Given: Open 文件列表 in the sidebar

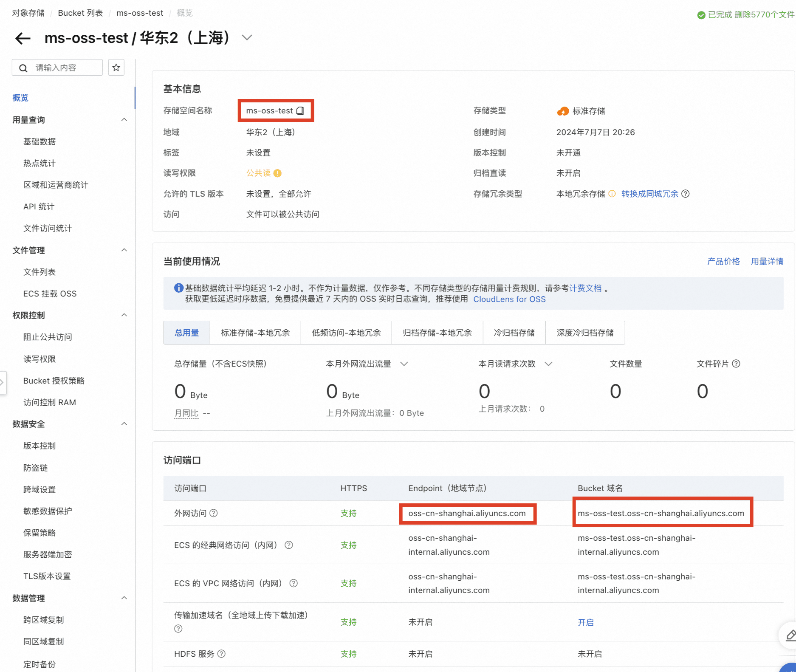Looking at the screenshot, I should click(40, 272).
